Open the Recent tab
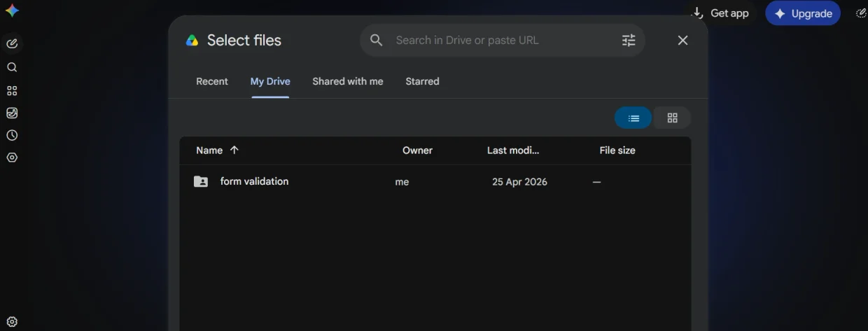The width and height of the screenshot is (868, 331). pyautogui.click(x=212, y=81)
